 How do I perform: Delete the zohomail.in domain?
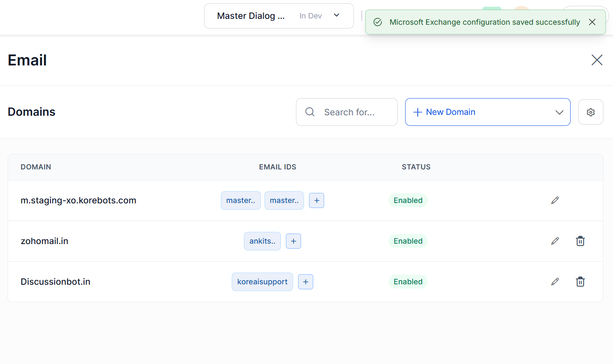point(580,241)
